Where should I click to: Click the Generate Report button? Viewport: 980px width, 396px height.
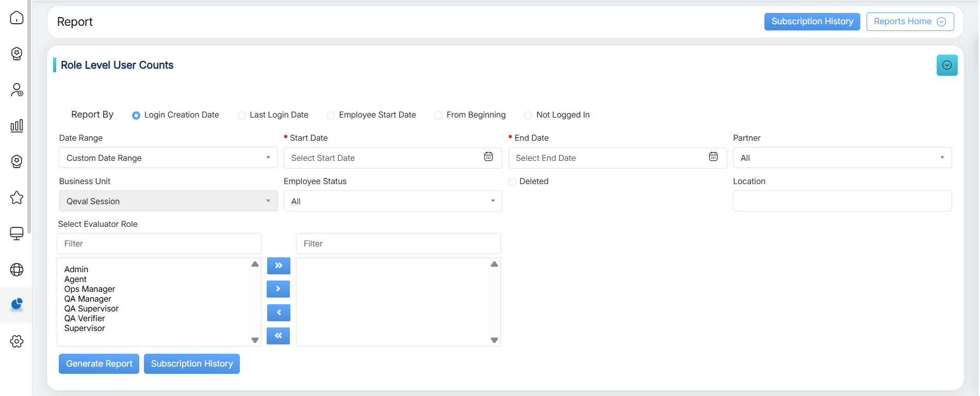99,364
